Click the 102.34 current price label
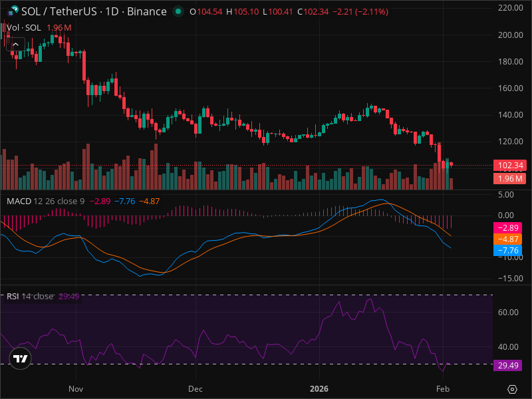Viewport: 532px width, 399px height. [509, 165]
